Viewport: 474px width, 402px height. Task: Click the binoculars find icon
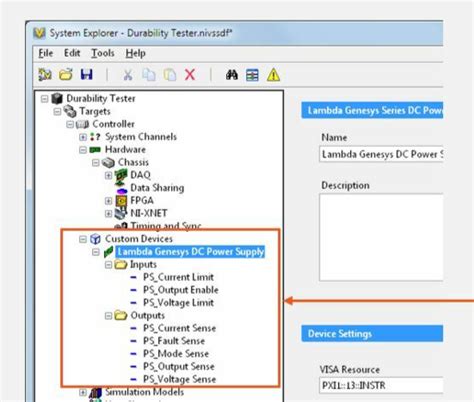(x=232, y=75)
